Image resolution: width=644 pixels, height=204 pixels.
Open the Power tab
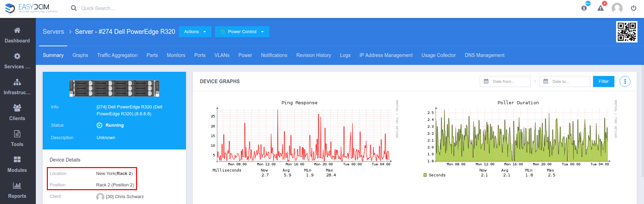click(x=245, y=55)
